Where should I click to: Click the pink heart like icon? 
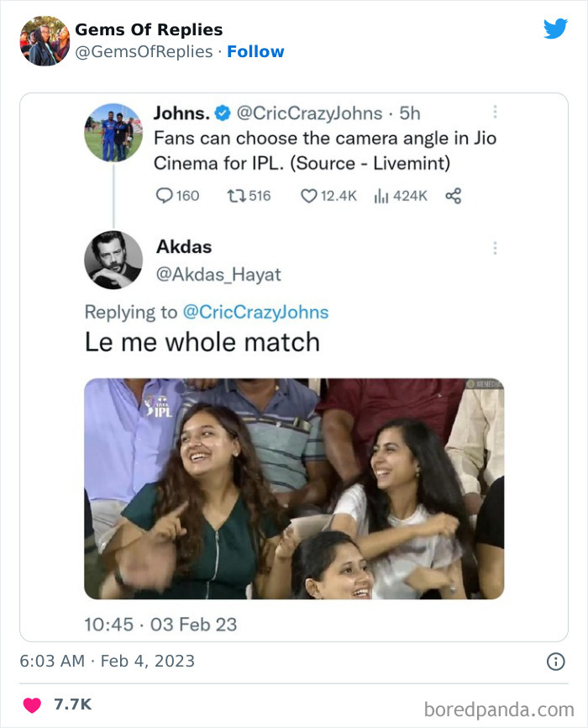coord(31,704)
